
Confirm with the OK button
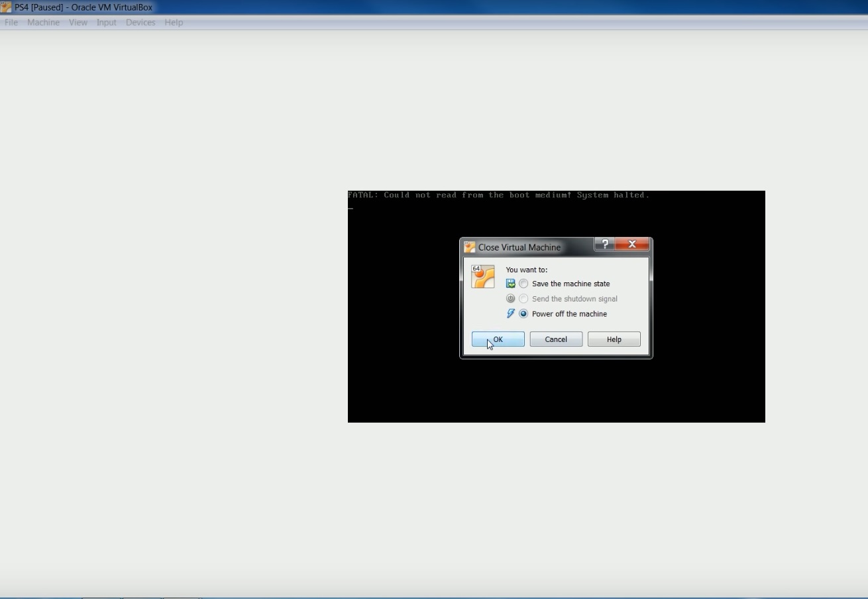(498, 339)
